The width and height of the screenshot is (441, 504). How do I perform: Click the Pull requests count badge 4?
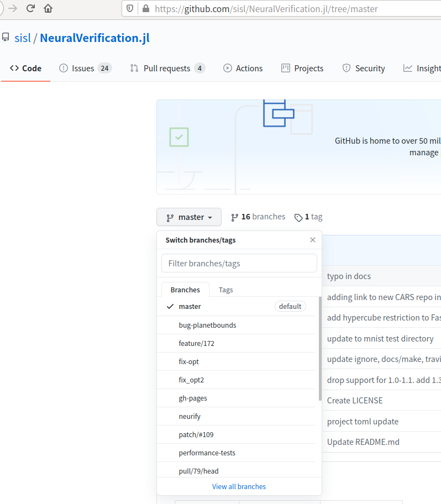point(200,68)
